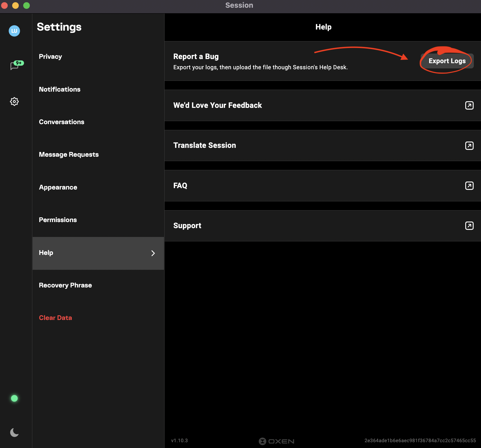Screen dimensions: 481x448
Task: Open conversations via the chat bubble icon
Action: click(14, 66)
